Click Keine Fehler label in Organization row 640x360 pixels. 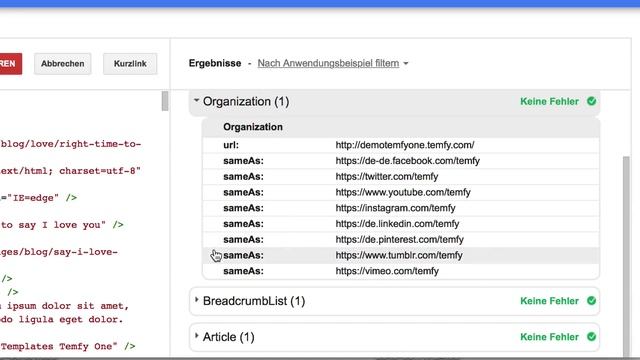tap(549, 101)
